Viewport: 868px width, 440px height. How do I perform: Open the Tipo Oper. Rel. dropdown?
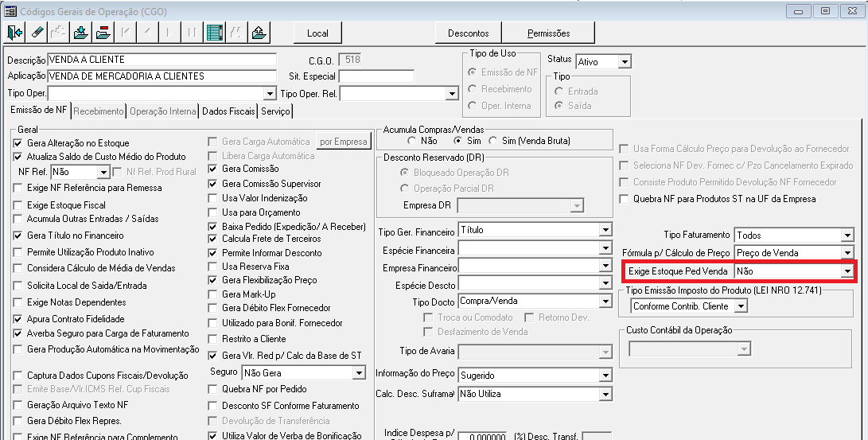(x=452, y=94)
